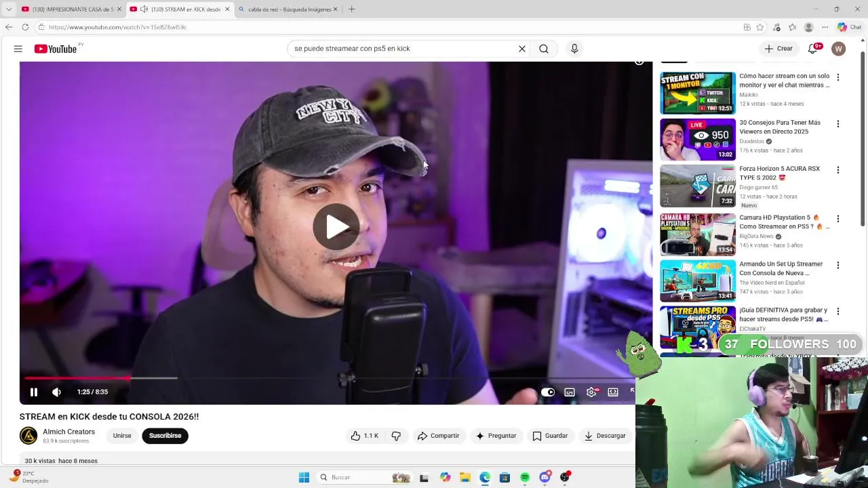
Task: Toggle subtitles in the video player
Action: coord(570,392)
